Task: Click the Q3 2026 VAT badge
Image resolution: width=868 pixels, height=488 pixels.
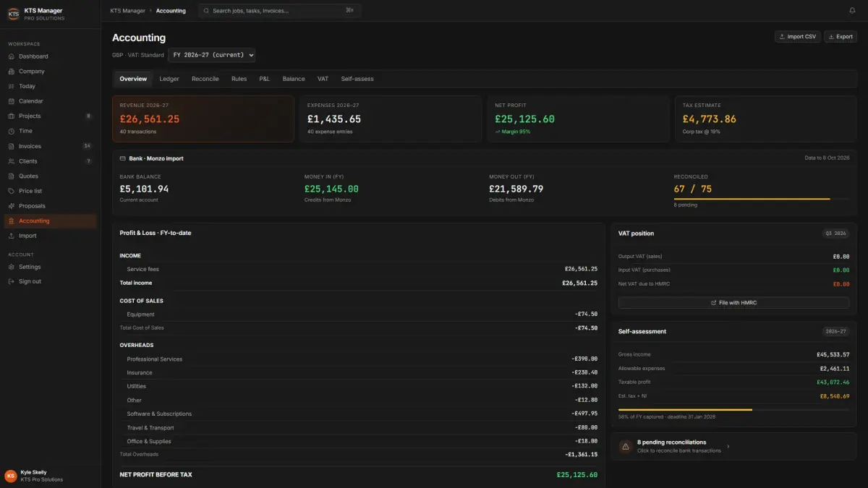Action: tap(835, 234)
